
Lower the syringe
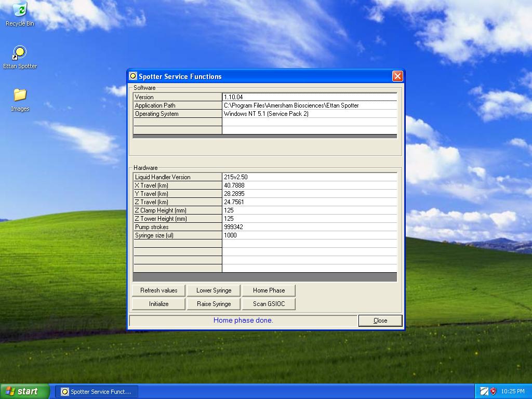coord(214,290)
